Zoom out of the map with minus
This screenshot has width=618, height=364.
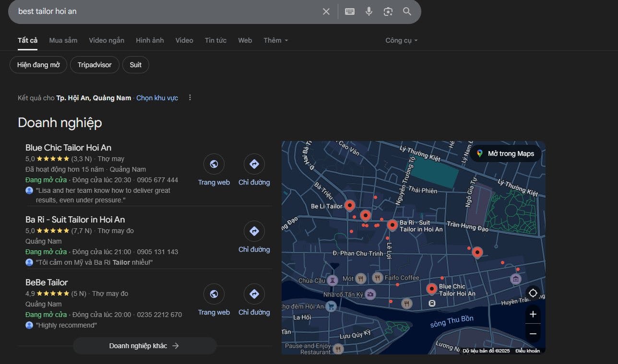point(533,333)
